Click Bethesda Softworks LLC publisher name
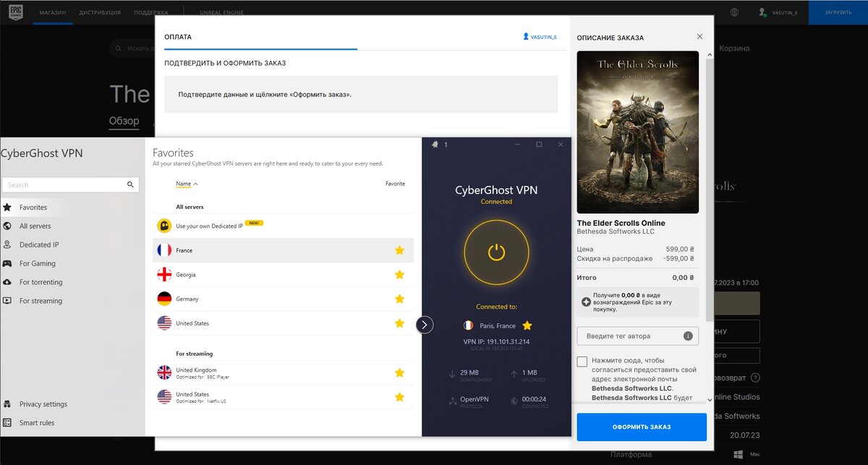868x465 pixels. click(616, 232)
